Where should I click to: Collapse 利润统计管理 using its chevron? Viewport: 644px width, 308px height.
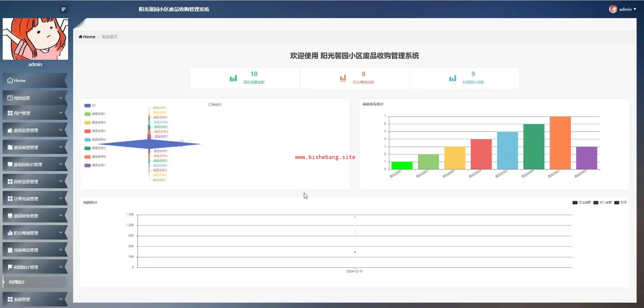click(61, 267)
